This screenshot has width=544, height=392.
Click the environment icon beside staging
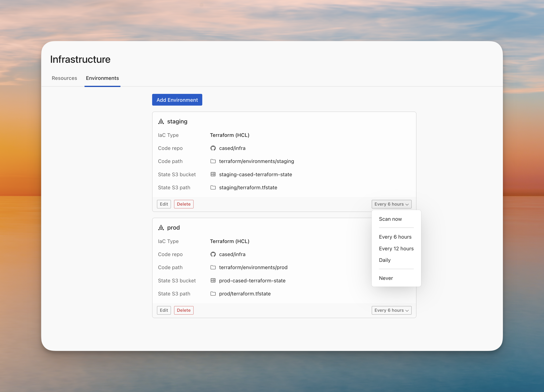click(x=161, y=122)
